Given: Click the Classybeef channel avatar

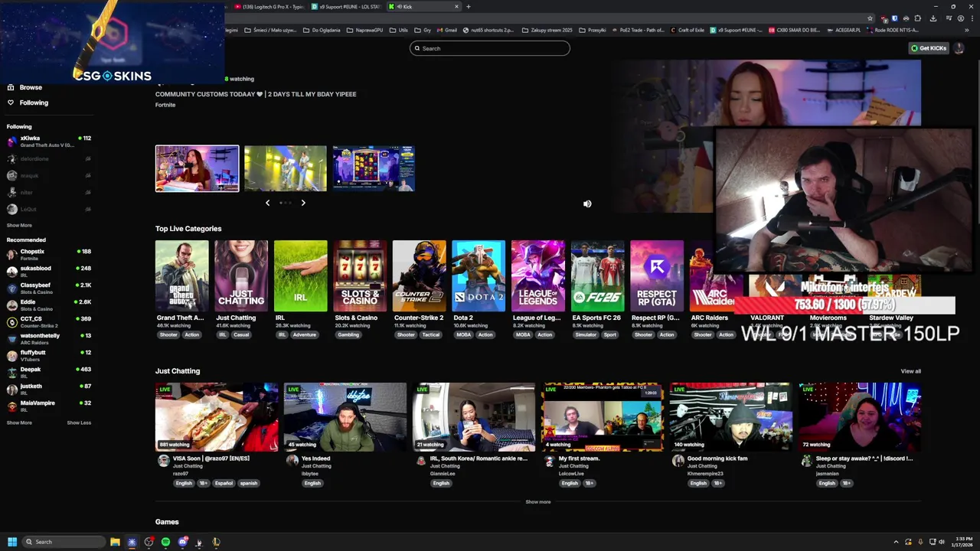Looking at the screenshot, I should [x=11, y=289].
